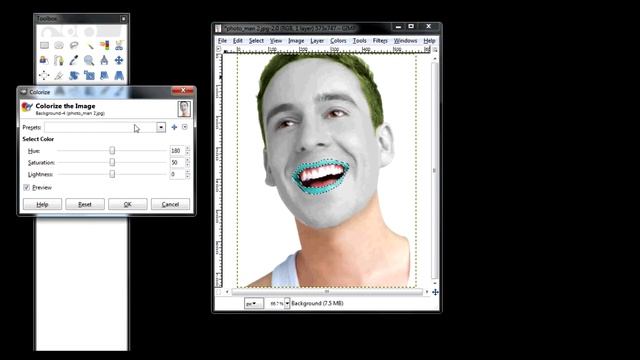The height and width of the screenshot is (360, 640).
Task: Select the Fuzzy Select wand tool
Action: 89,45
